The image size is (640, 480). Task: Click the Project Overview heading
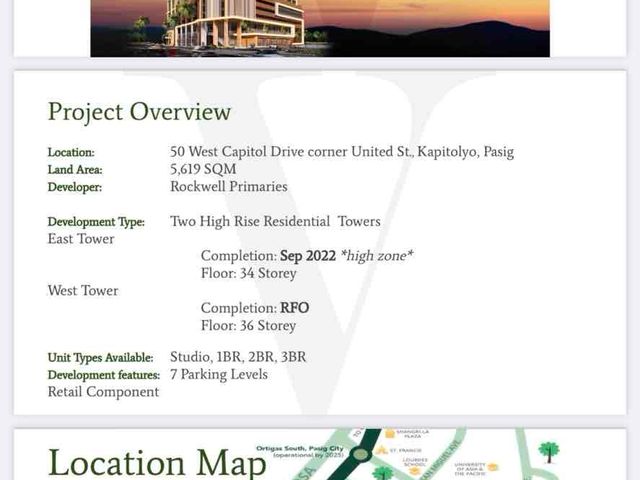(x=139, y=112)
